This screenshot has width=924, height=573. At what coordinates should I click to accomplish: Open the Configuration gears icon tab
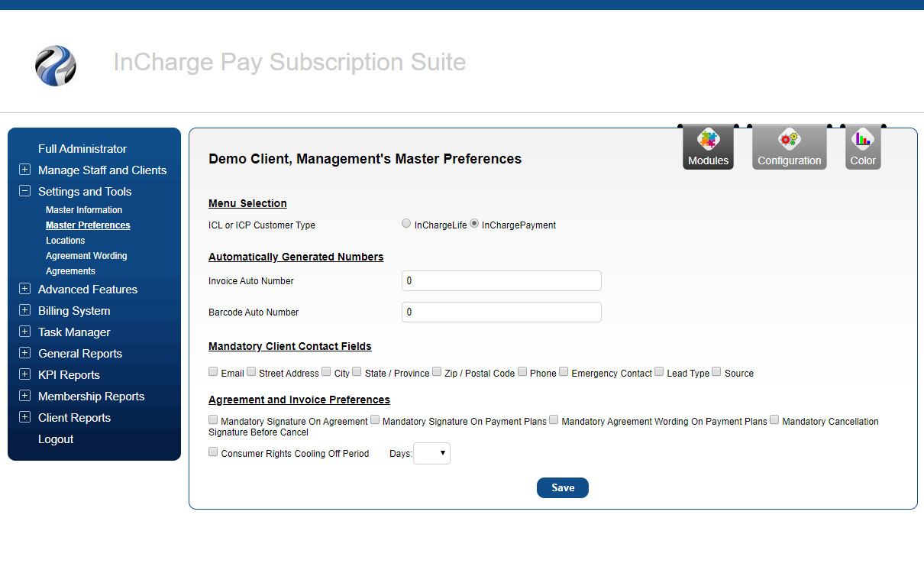tap(790, 147)
